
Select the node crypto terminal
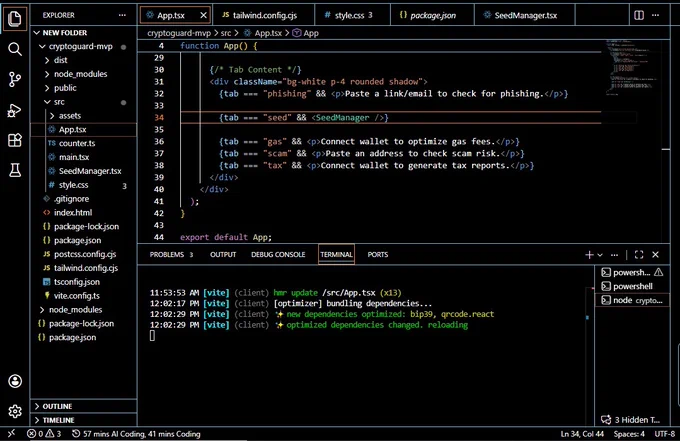tap(632, 300)
